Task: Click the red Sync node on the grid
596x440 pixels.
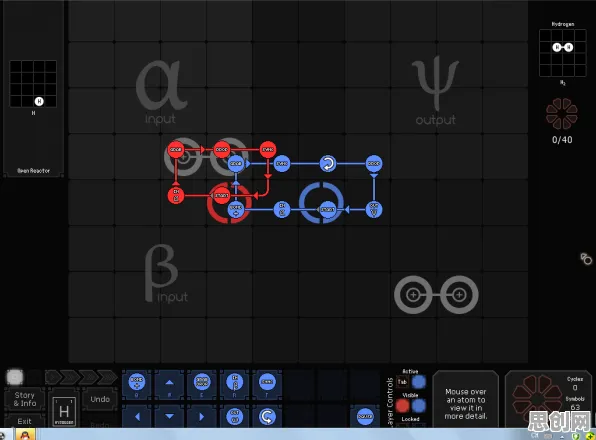Action: 268,150
